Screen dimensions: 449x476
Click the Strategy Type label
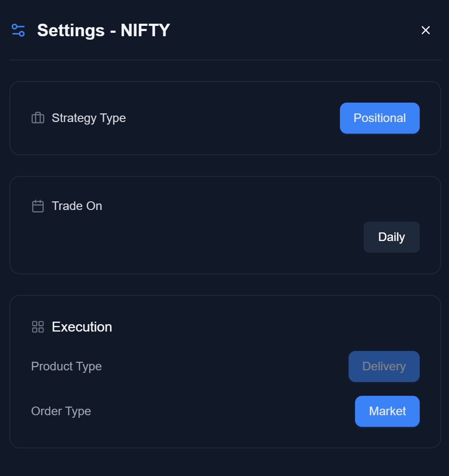(89, 118)
